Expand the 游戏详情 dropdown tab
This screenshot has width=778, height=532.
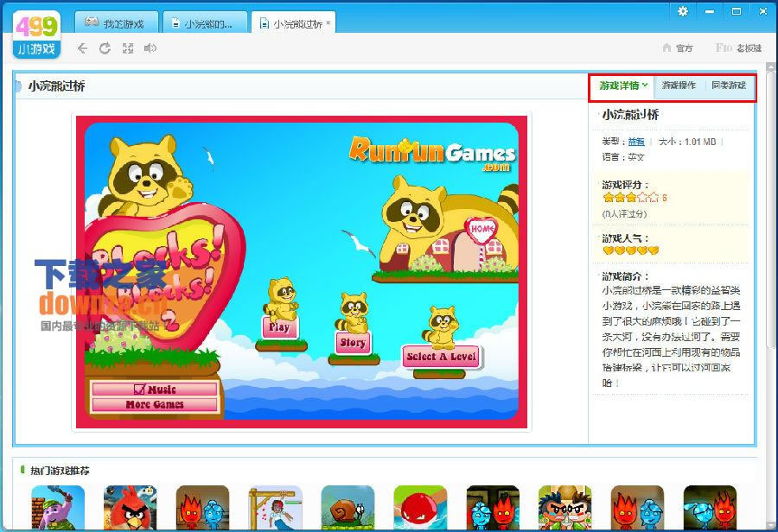623,85
